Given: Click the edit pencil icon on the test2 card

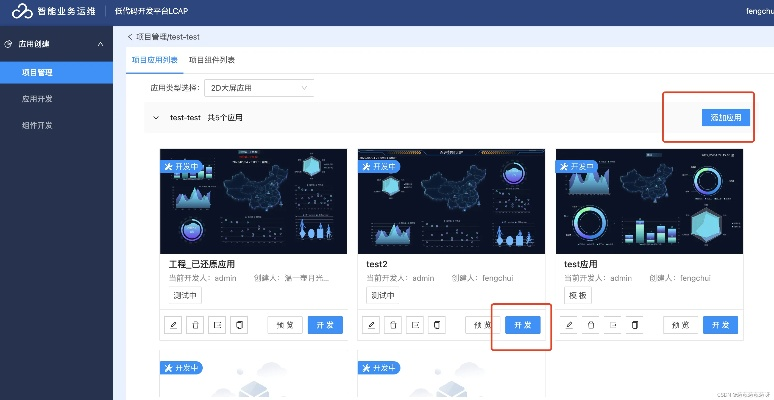Looking at the screenshot, I should pos(371,325).
